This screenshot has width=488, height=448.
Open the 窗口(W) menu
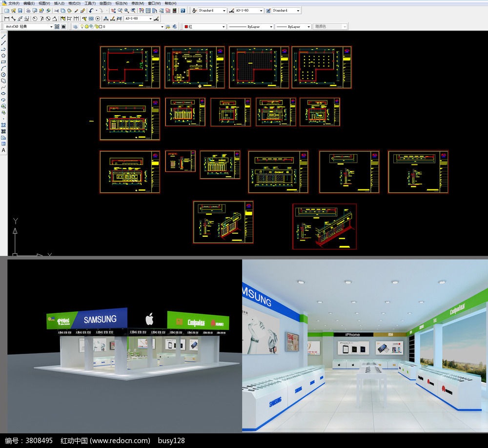point(154,3)
